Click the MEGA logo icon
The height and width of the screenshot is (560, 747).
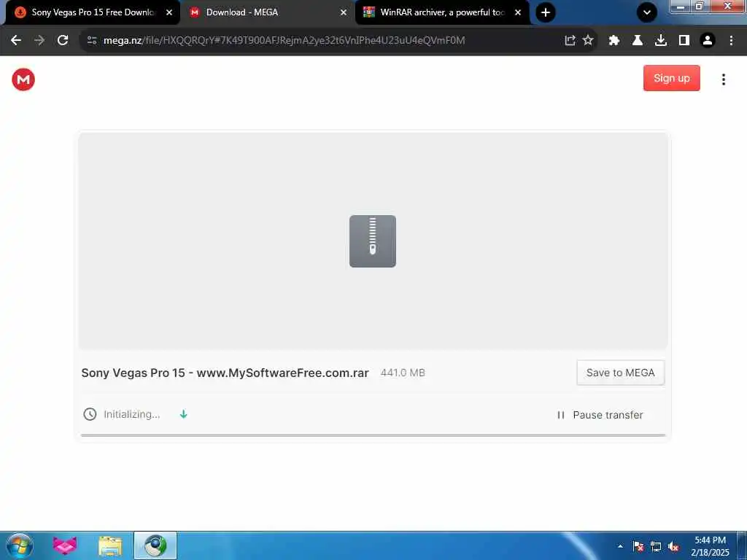pyautogui.click(x=23, y=79)
